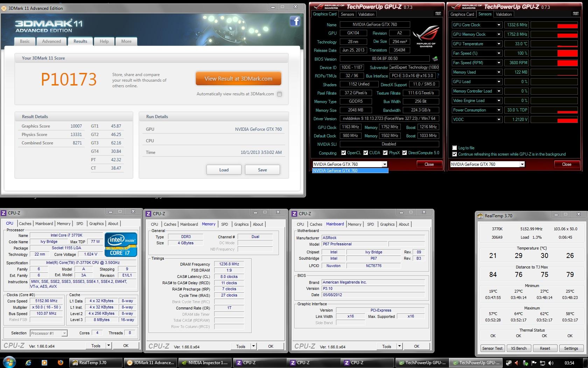Click the CPU-Z icon of first CPU-Z window
This screenshot has width=588, height=368.
[4, 213]
